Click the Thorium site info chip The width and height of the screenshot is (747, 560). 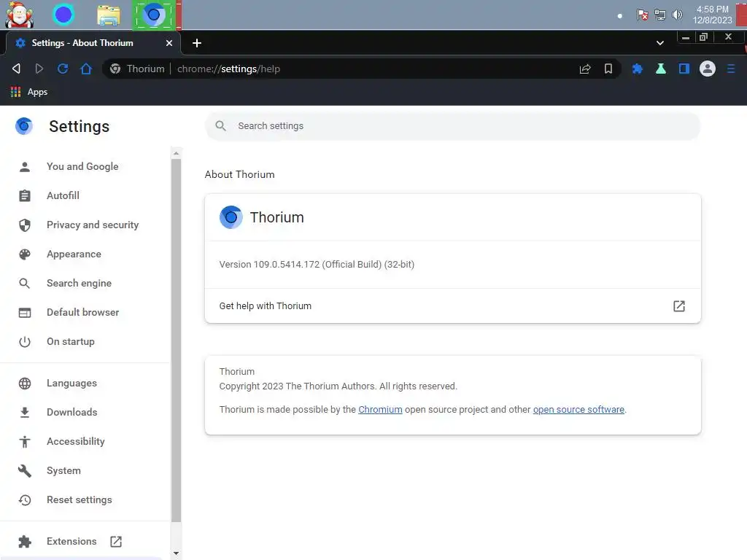(137, 69)
